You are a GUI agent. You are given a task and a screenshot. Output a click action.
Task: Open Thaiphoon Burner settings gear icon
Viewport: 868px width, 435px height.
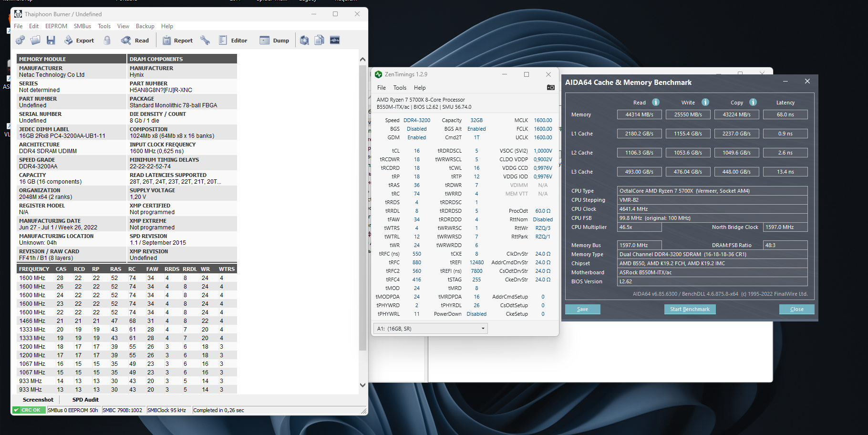pyautogui.click(x=20, y=41)
